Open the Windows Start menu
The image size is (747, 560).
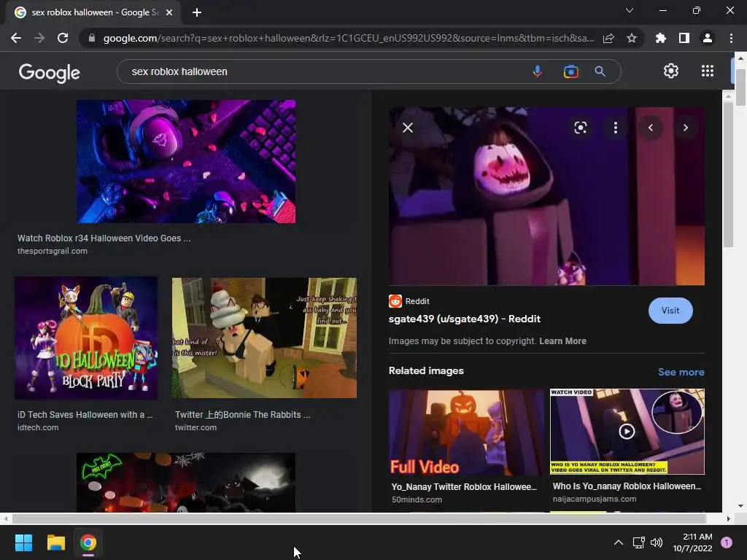pos(23,542)
